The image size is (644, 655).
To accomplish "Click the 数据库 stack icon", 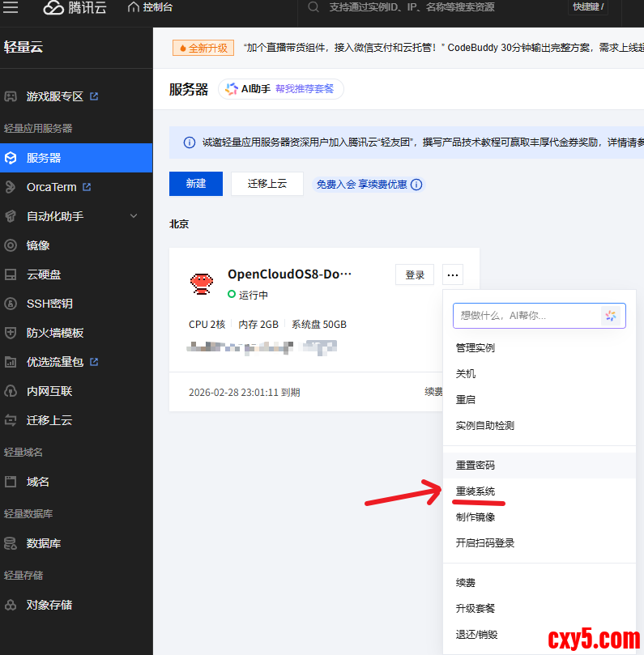I will click(11, 543).
